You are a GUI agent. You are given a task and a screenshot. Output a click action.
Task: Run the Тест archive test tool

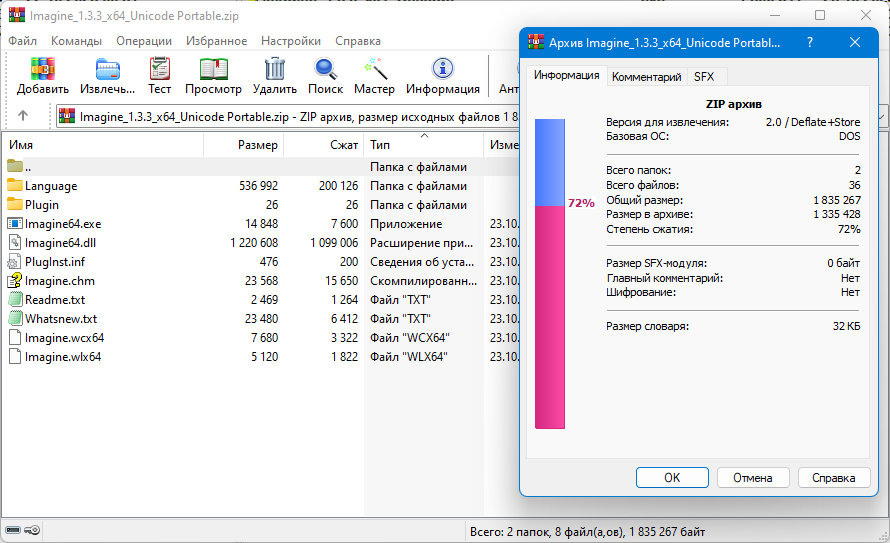pos(159,69)
